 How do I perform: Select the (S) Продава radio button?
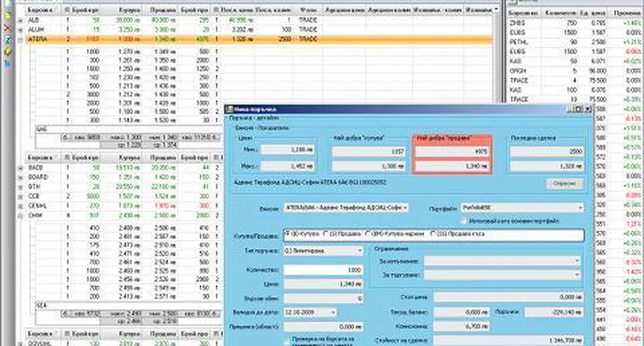[326, 233]
